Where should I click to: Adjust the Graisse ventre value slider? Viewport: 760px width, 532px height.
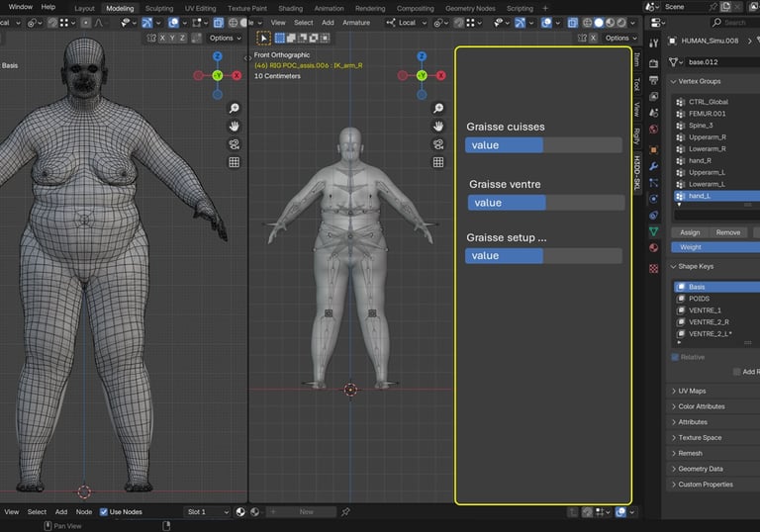546,203
